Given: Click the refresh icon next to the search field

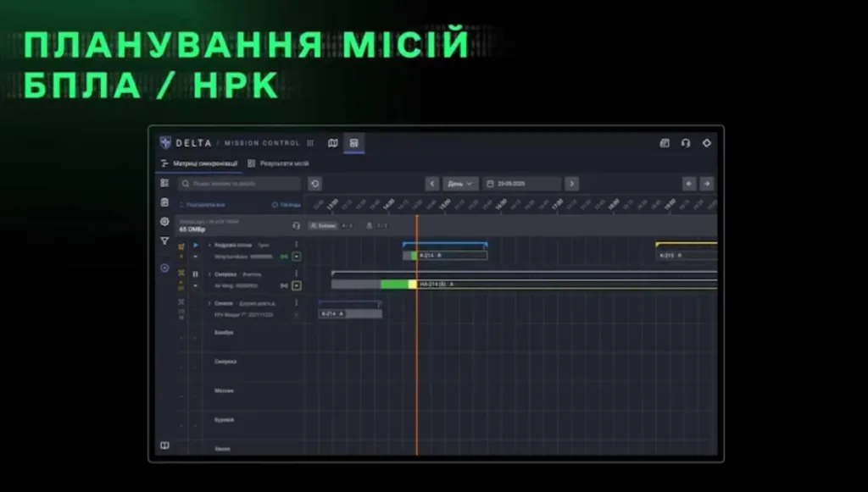Looking at the screenshot, I should [x=315, y=184].
